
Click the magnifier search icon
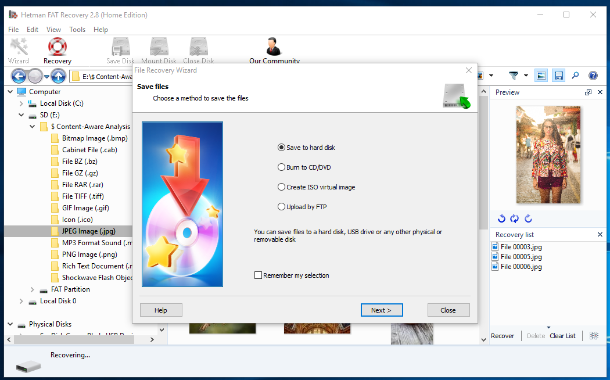575,75
